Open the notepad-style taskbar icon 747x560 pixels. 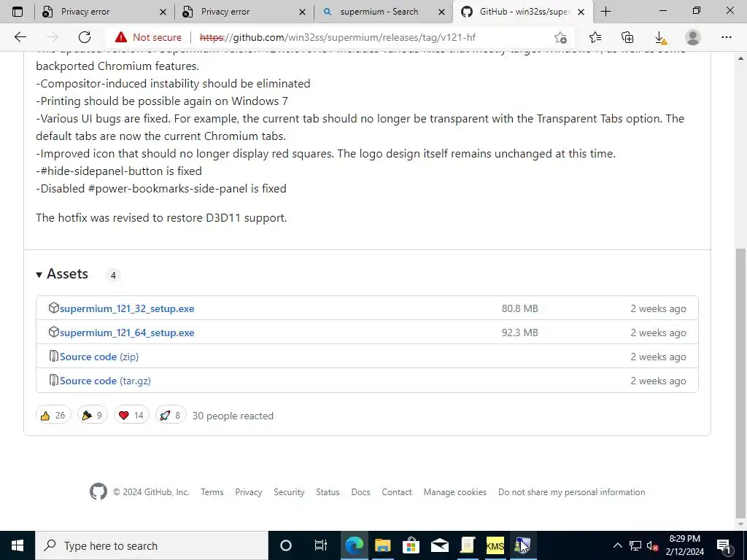(468, 545)
